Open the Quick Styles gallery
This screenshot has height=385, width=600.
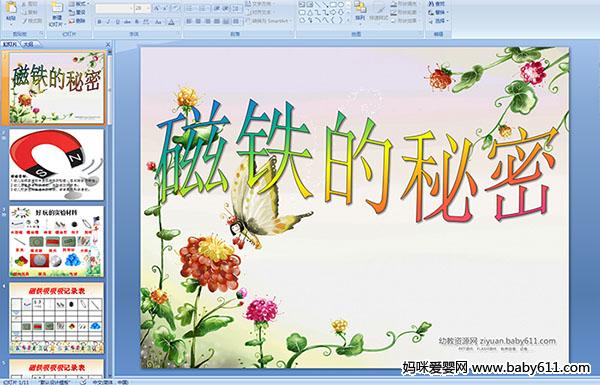pos(379,11)
